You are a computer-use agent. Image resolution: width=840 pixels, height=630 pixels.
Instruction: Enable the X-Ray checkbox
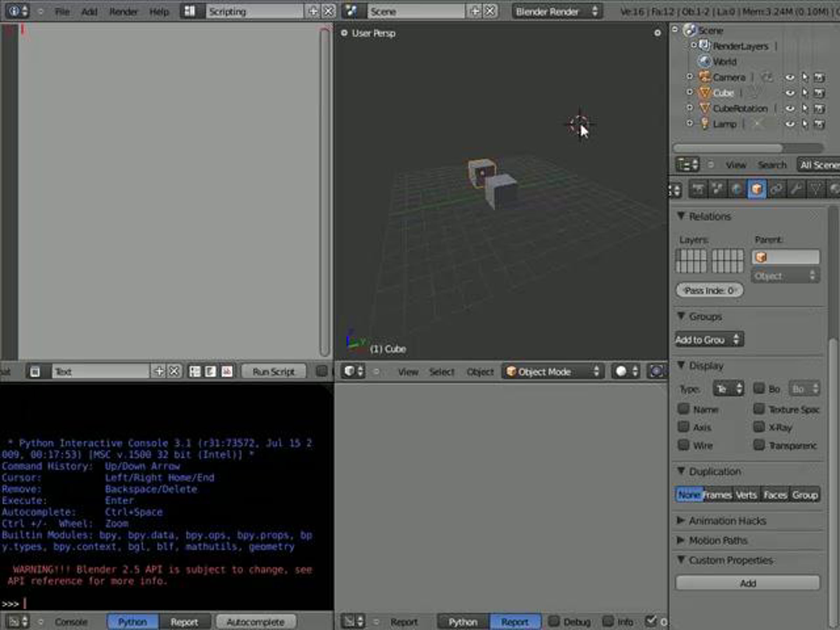point(759,427)
